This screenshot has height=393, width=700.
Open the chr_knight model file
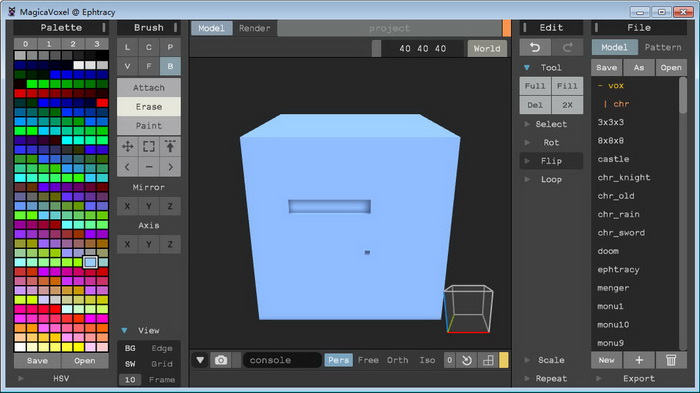click(x=624, y=177)
